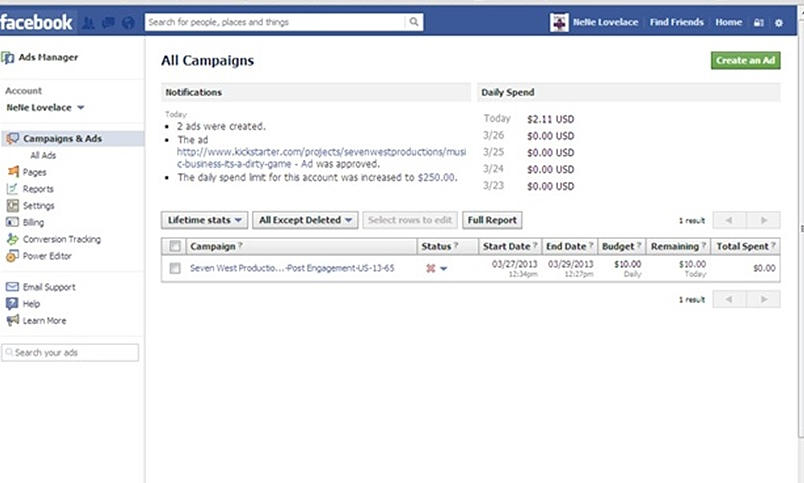This screenshot has height=483, width=804.
Task: Click the Pages flag icon
Action: pyautogui.click(x=13, y=171)
